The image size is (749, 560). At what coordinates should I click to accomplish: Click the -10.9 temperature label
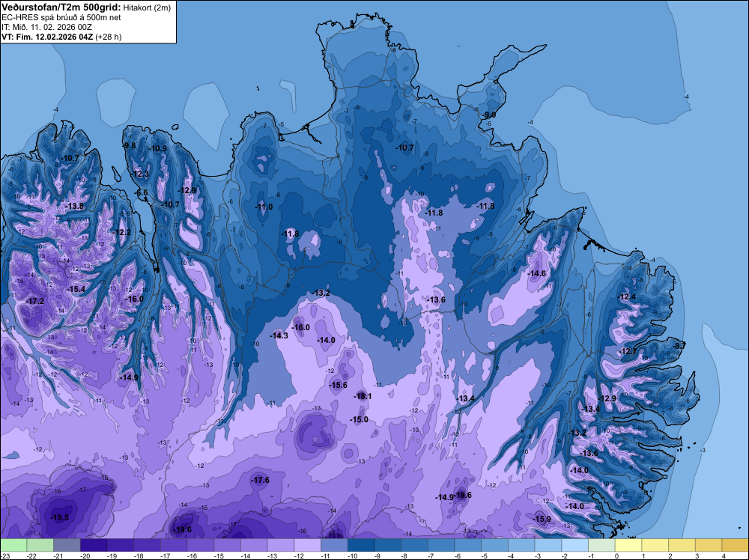coord(157,148)
